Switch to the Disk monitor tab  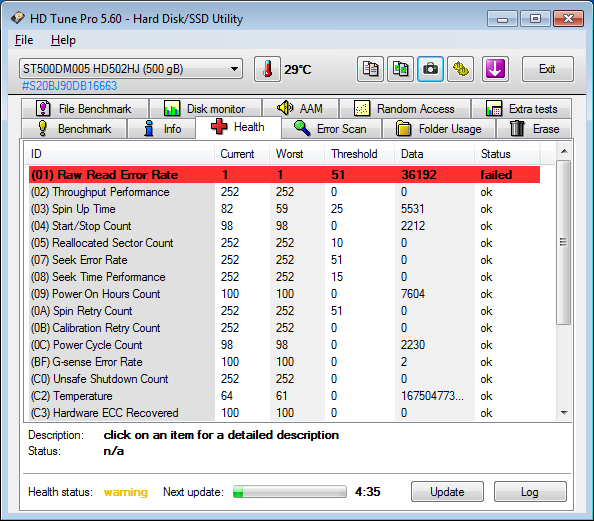pos(205,109)
